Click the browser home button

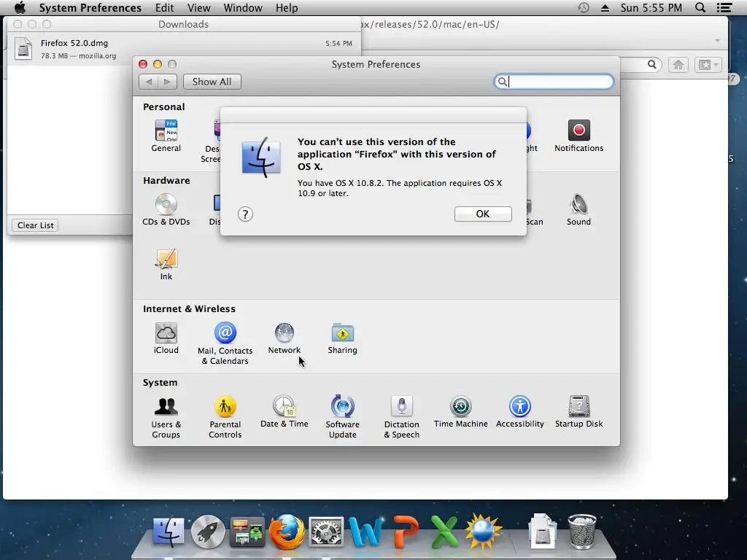coord(678,65)
